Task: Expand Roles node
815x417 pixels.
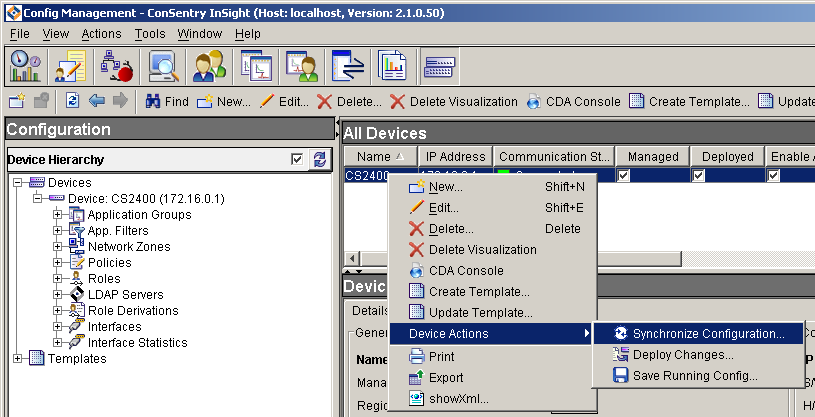Action: [x=57, y=279]
